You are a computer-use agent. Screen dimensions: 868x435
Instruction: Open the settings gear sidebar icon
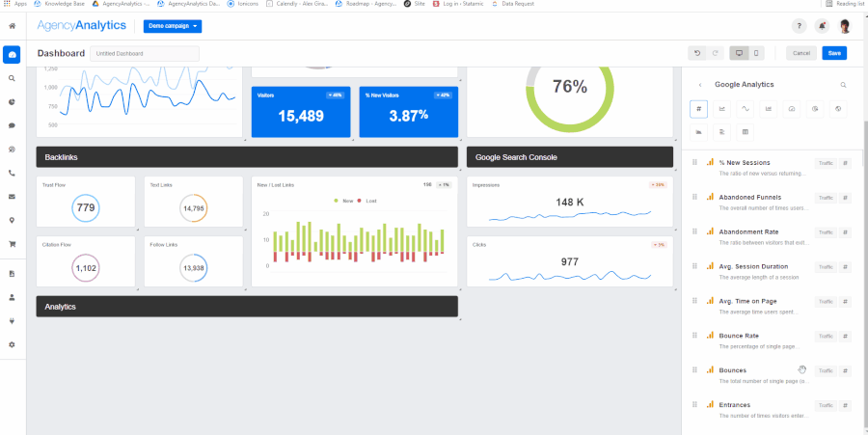(x=12, y=344)
